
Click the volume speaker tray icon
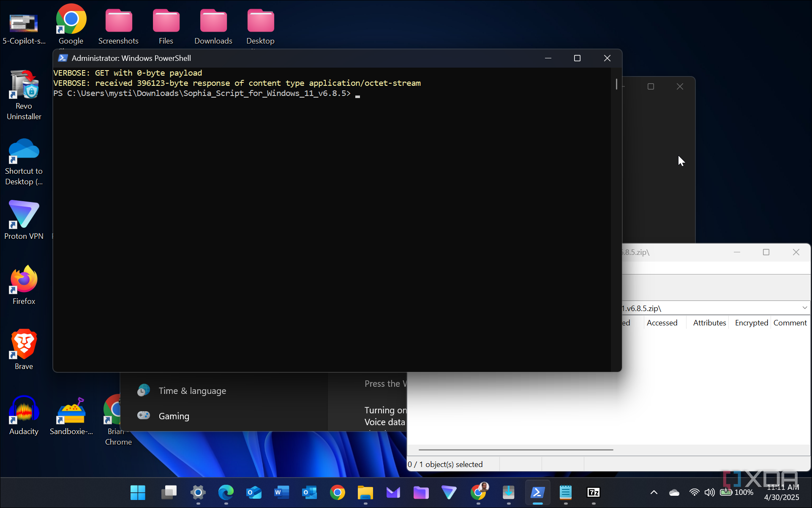coord(709,492)
